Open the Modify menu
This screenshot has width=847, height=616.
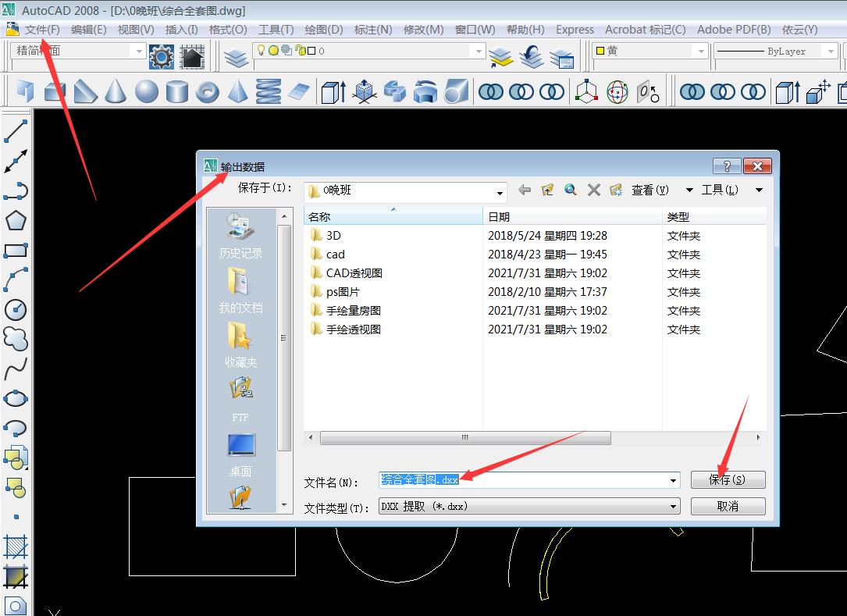click(423, 30)
